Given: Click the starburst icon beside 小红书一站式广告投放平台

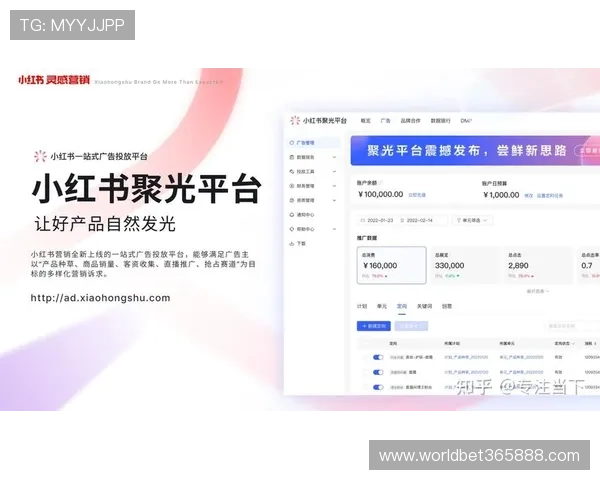Looking at the screenshot, I should pyautogui.click(x=40, y=156).
